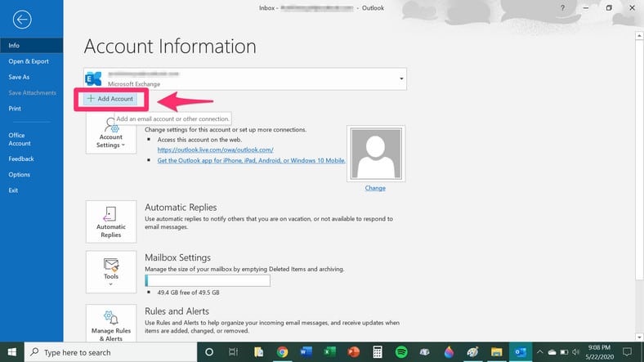Open the Get the Outlook app link
Image resolution: width=644 pixels, height=362 pixels.
(251, 160)
